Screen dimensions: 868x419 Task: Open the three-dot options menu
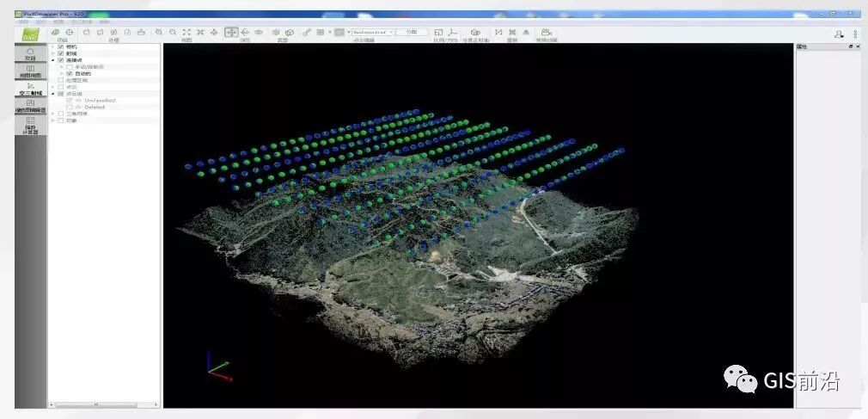click(x=855, y=34)
